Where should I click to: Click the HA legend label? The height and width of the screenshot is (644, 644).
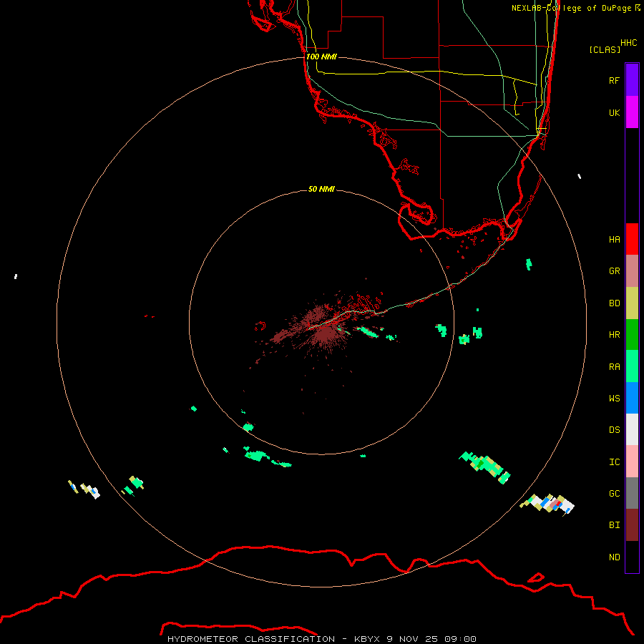tap(614, 239)
